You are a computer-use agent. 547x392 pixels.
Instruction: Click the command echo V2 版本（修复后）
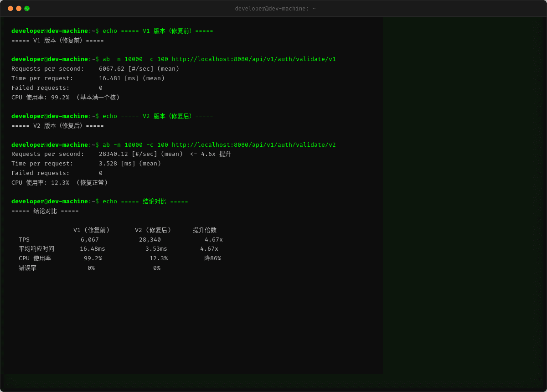click(158, 116)
